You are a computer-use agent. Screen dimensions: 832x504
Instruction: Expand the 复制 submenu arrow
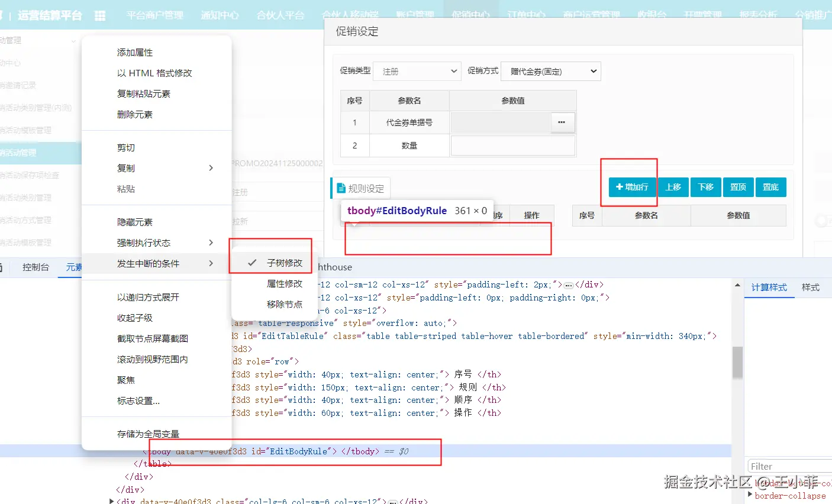click(211, 168)
